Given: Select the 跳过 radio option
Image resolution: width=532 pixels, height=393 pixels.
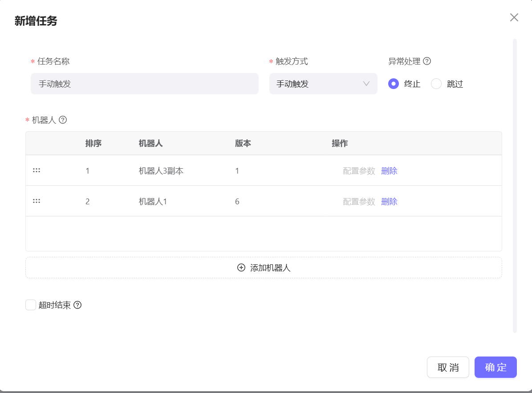Looking at the screenshot, I should pos(436,84).
